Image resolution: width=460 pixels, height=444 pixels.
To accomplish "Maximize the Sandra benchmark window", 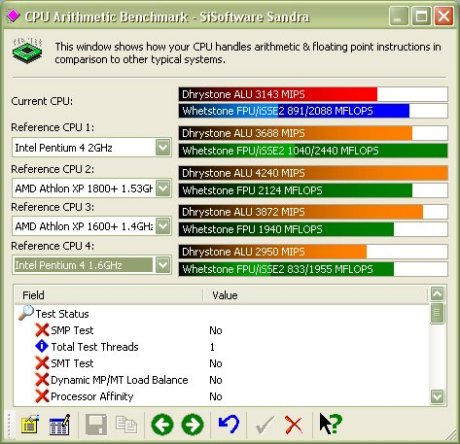I will coord(421,16).
